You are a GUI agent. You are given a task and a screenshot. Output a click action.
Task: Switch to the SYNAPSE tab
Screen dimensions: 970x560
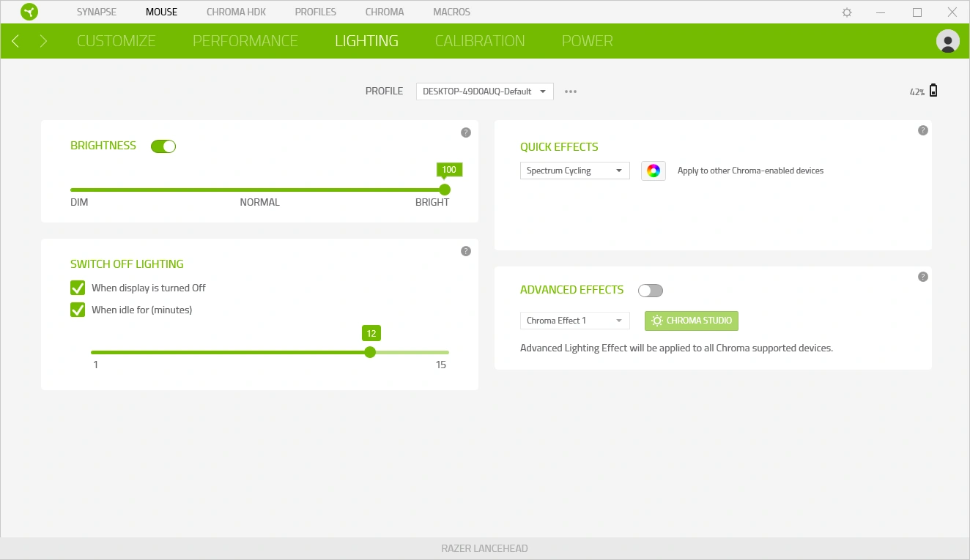coord(97,12)
